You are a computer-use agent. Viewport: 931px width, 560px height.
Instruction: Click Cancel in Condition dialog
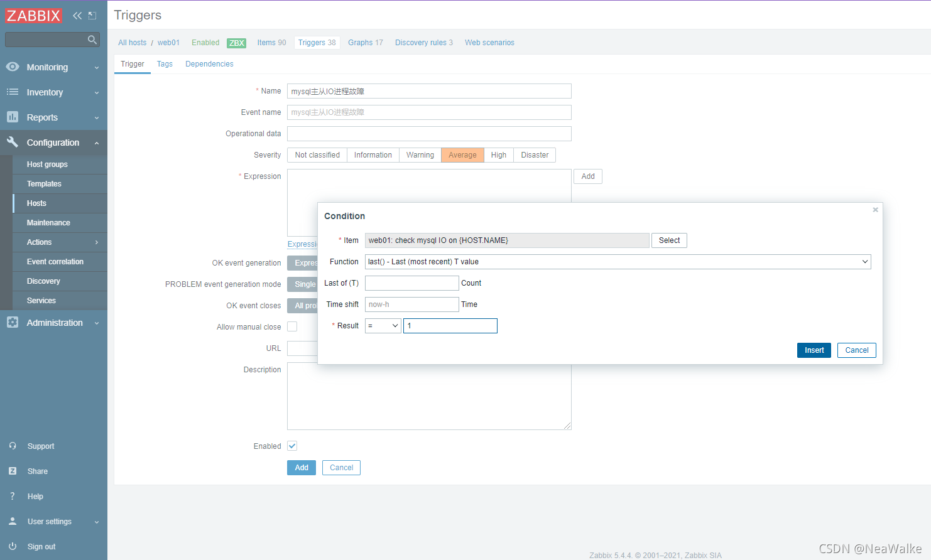coord(857,350)
